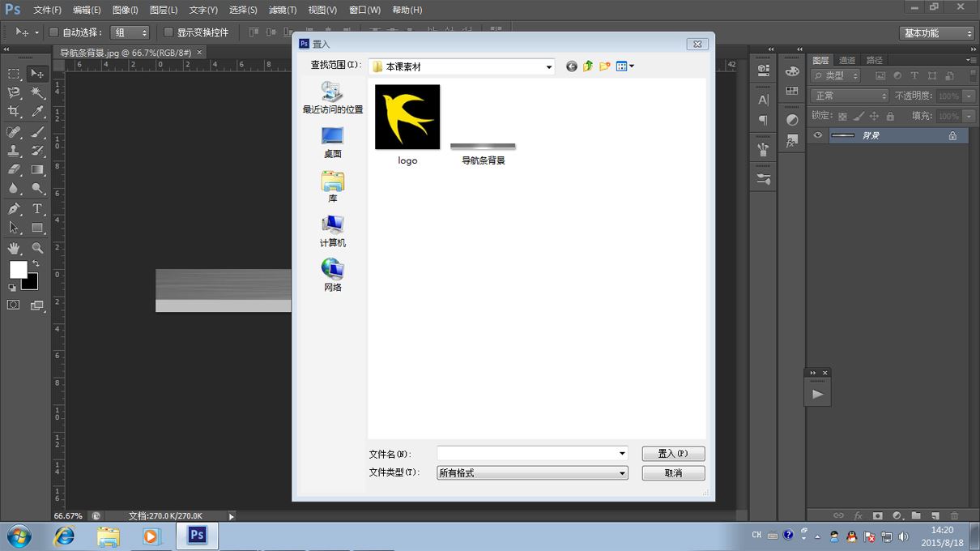Open Libraries location in dialog sidebar

332,186
